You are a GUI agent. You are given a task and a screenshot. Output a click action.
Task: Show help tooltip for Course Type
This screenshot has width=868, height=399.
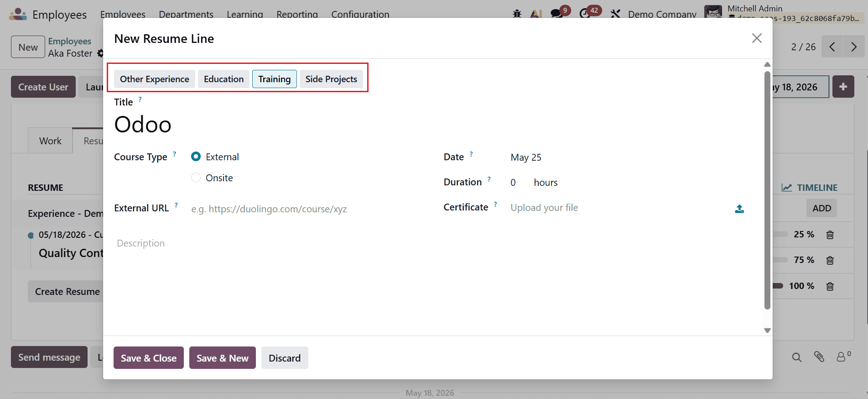pos(174,154)
